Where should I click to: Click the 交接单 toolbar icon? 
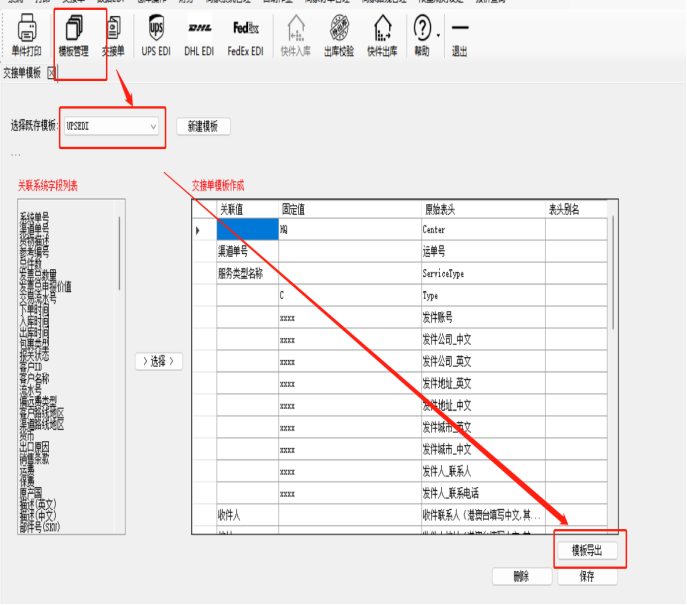(x=113, y=35)
